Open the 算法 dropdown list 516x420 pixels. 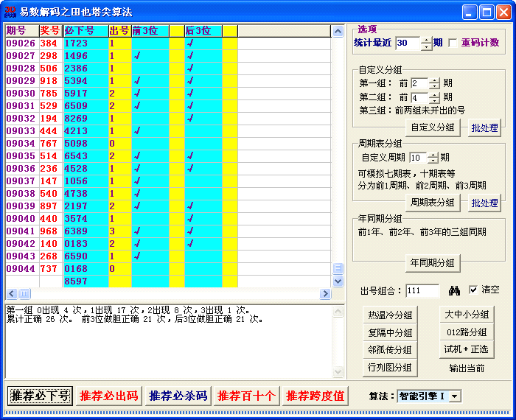coord(455,396)
